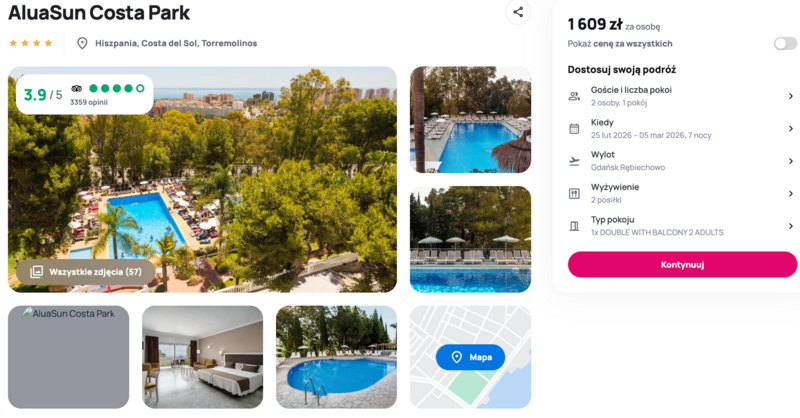The width and height of the screenshot is (800, 418).
Task: Open Wszystkie zdjęcia (57) gallery
Action: click(x=86, y=272)
